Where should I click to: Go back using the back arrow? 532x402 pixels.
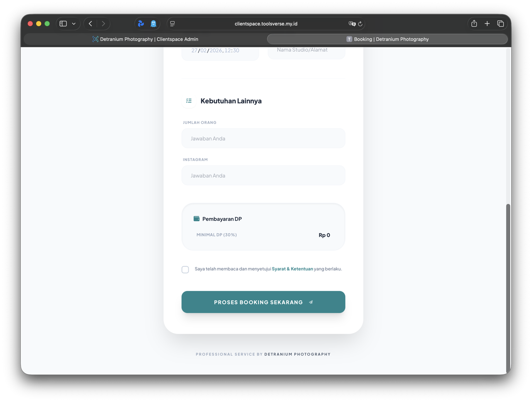pos(91,24)
